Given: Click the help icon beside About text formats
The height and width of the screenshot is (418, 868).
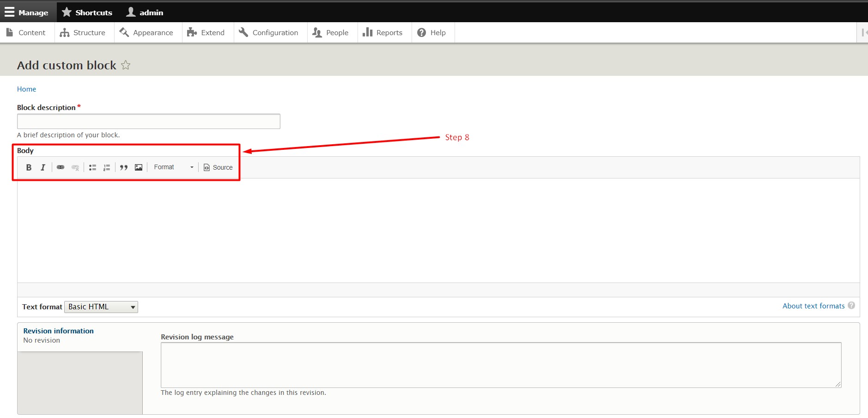Looking at the screenshot, I should pyautogui.click(x=851, y=306).
